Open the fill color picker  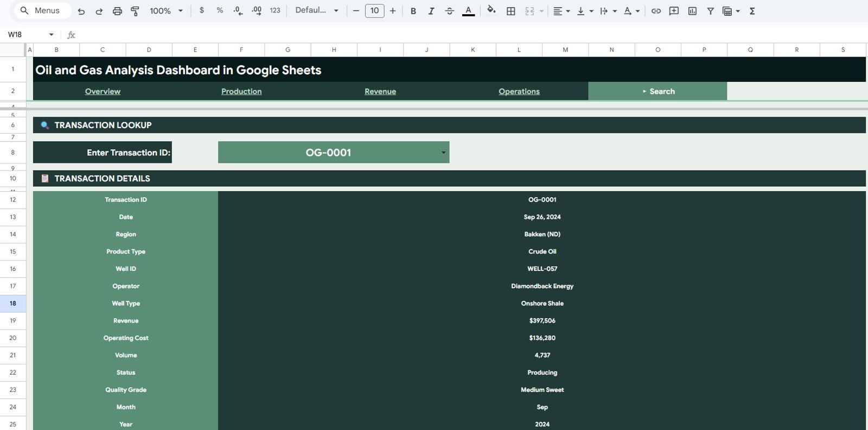click(492, 10)
